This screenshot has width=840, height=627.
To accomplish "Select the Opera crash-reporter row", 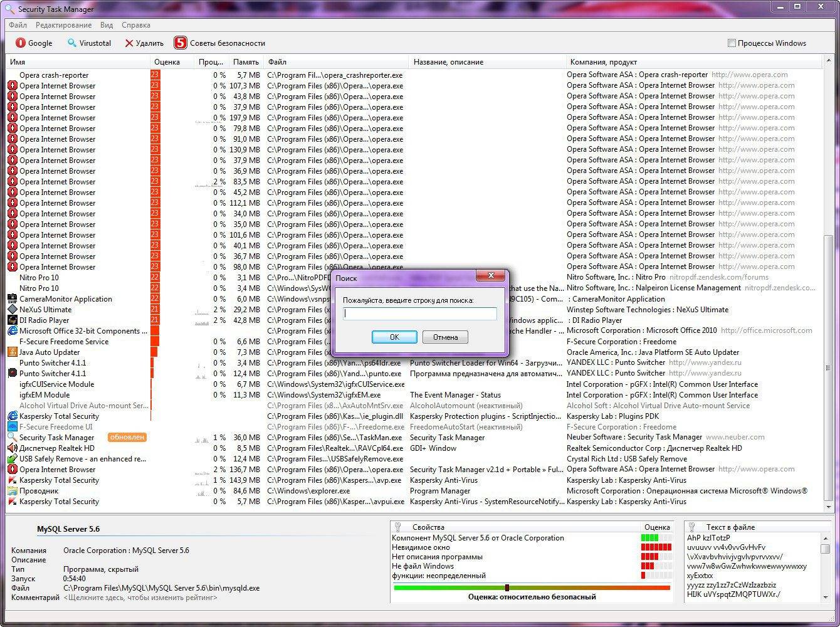I will point(414,75).
